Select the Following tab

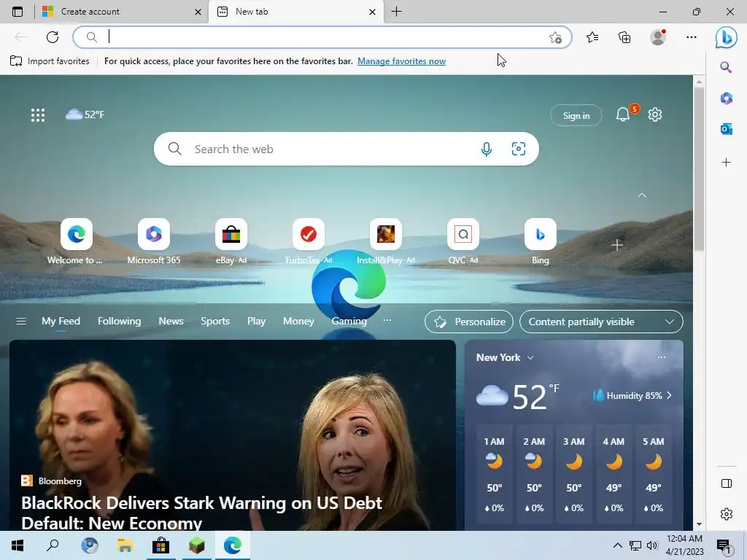click(119, 322)
